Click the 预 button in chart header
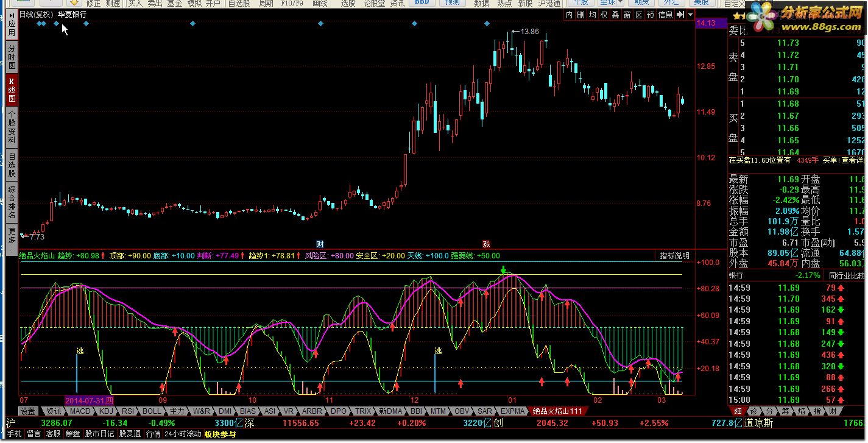868x443 pixels. coord(650,15)
